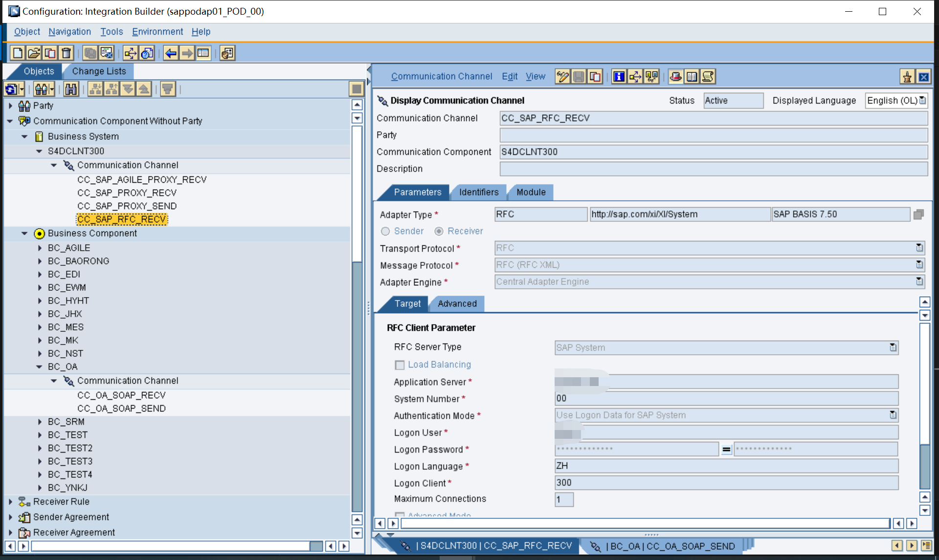Expand the BC_AGILE component node
Image resolution: width=939 pixels, height=560 pixels.
click(x=40, y=248)
